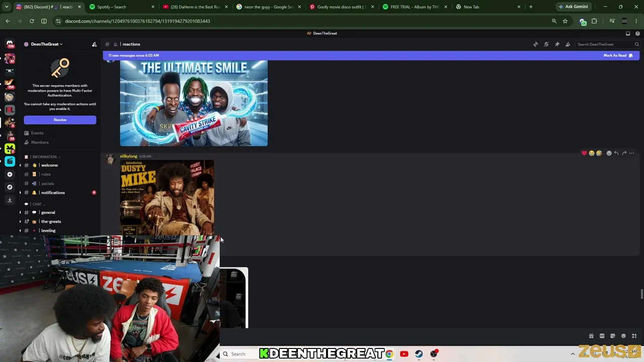Click the Search DeenTheGreat field

607,44
